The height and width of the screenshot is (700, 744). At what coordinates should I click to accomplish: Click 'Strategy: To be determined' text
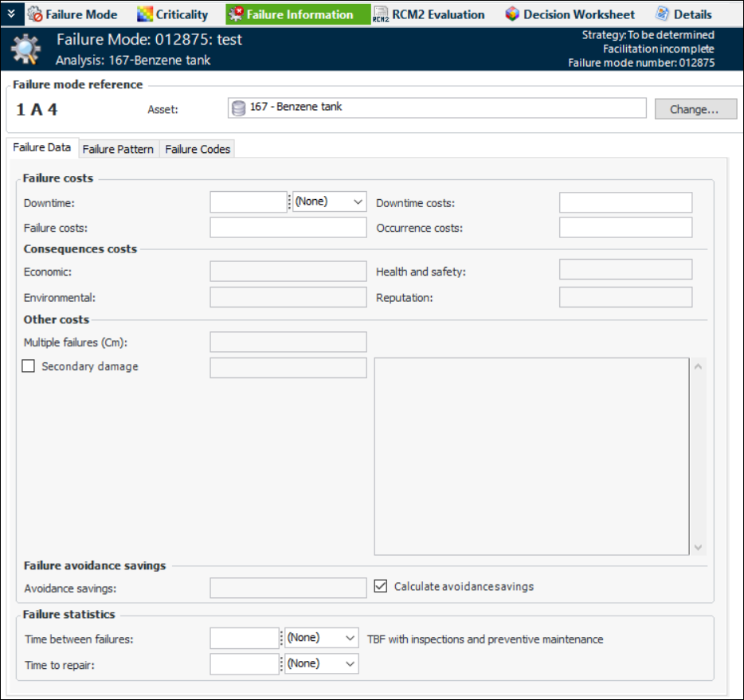click(x=648, y=34)
